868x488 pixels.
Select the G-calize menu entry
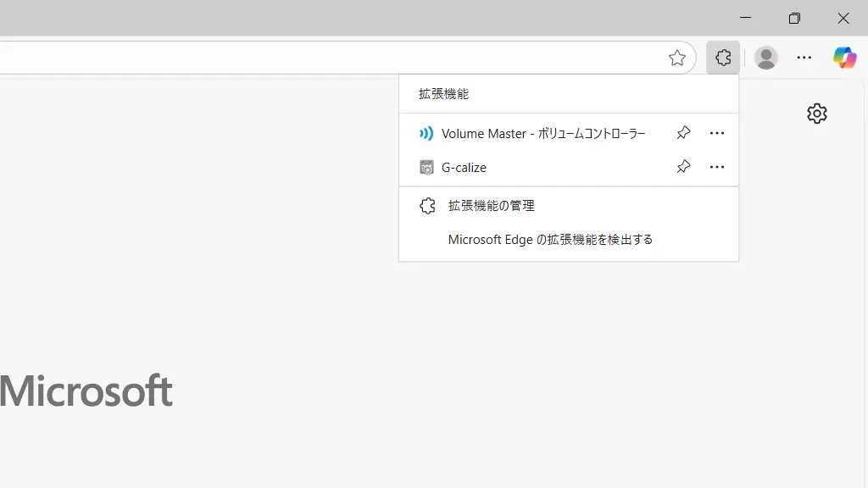[x=464, y=167]
